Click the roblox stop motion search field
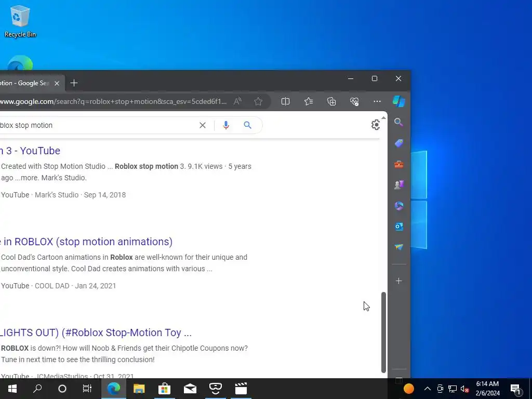532x399 pixels. coord(98,125)
